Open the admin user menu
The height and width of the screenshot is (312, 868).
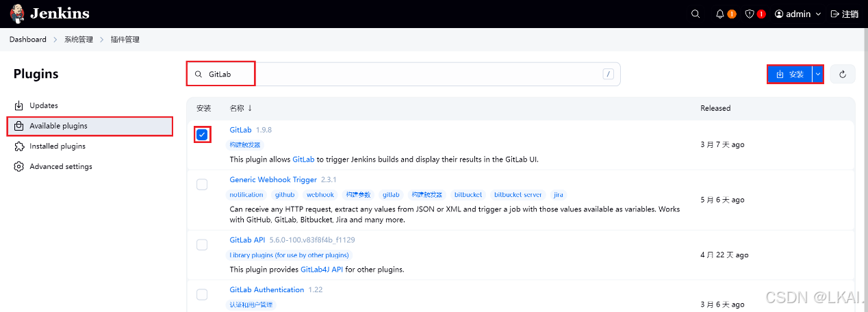click(797, 14)
